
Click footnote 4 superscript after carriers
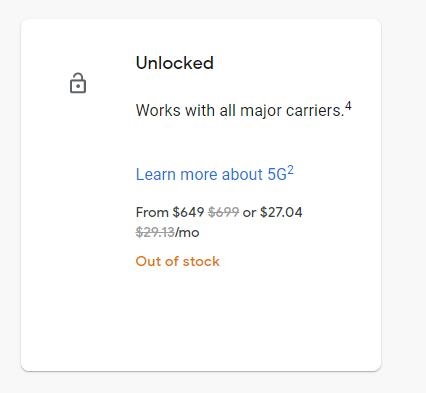coord(348,106)
